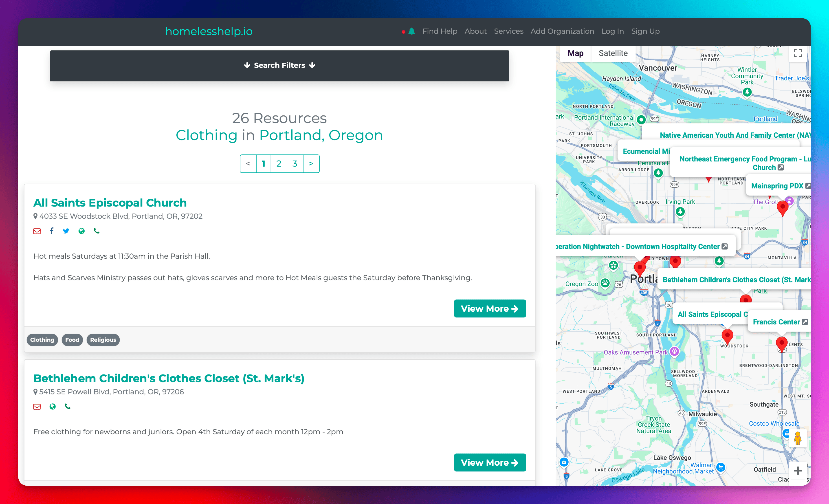Open Find Help in navigation
Image resolution: width=829 pixels, height=504 pixels.
(440, 31)
